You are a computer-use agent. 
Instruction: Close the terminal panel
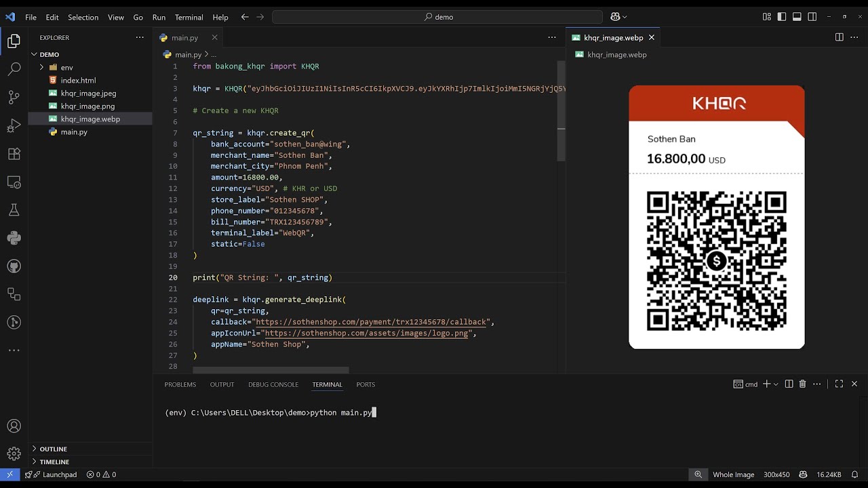click(x=854, y=384)
